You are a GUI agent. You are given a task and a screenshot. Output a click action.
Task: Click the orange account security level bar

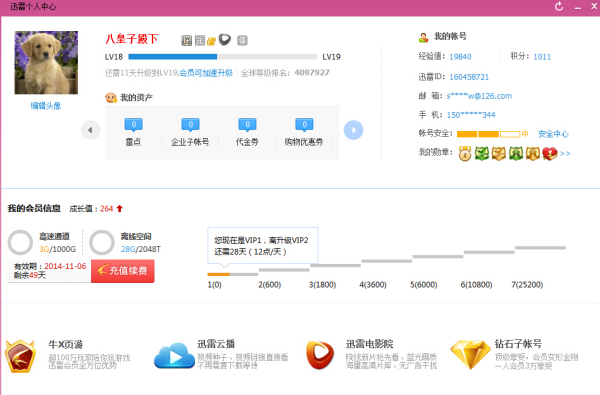click(x=489, y=134)
